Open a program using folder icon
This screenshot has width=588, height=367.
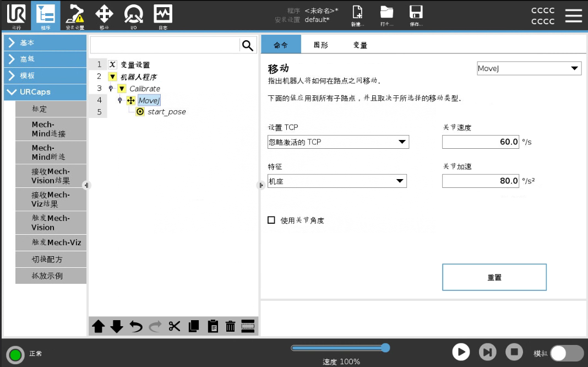tap(386, 15)
